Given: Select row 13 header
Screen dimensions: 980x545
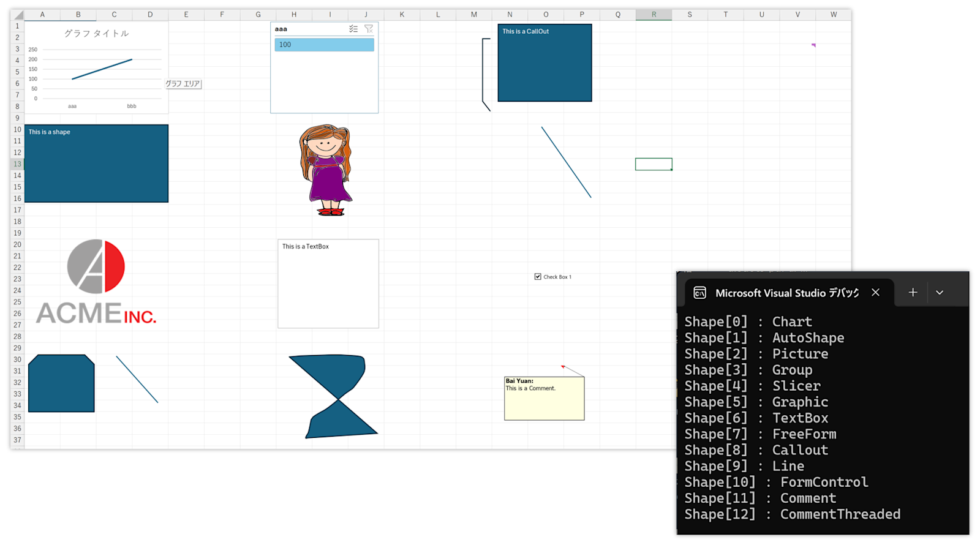Looking at the screenshot, I should click(17, 164).
